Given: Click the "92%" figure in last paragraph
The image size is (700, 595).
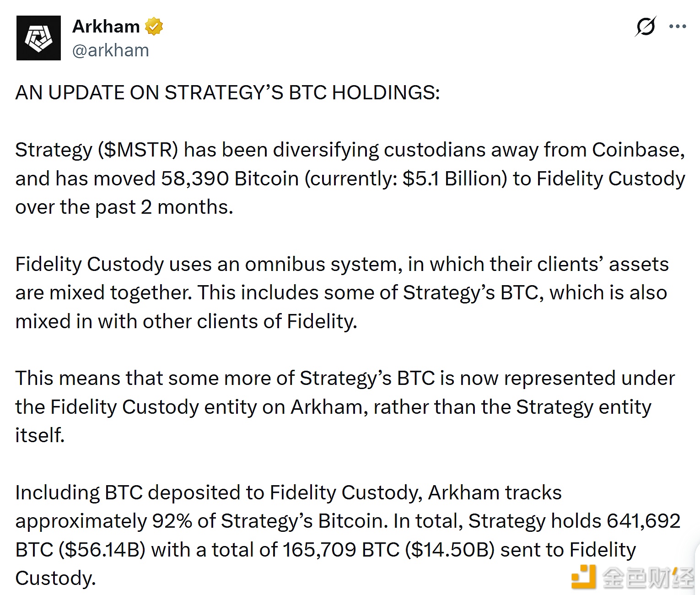Looking at the screenshot, I should (172, 521).
